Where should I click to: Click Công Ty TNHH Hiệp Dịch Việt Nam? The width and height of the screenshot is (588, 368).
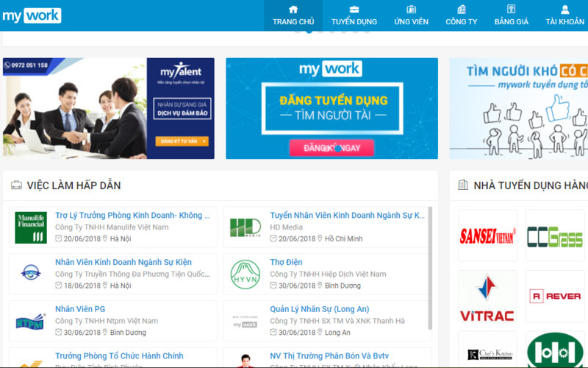(x=328, y=274)
